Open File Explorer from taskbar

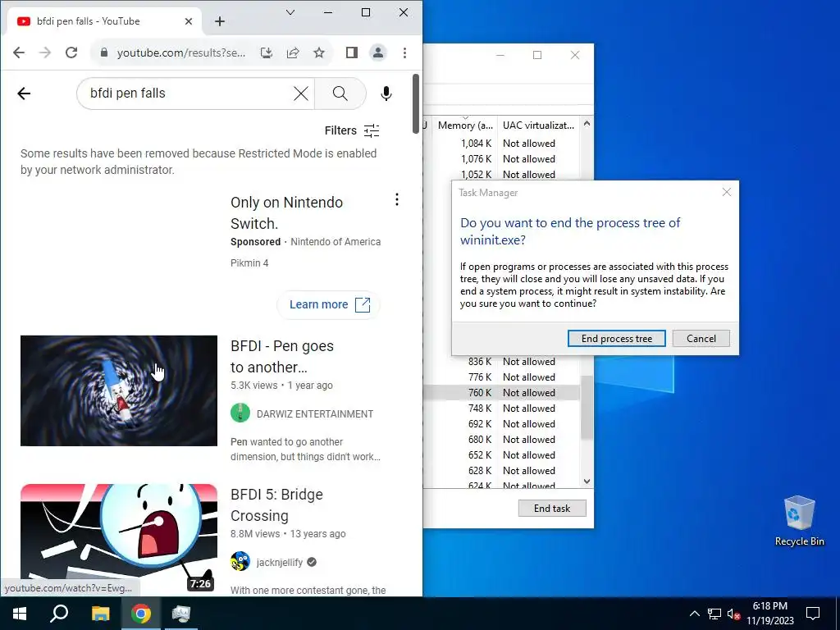click(x=100, y=614)
